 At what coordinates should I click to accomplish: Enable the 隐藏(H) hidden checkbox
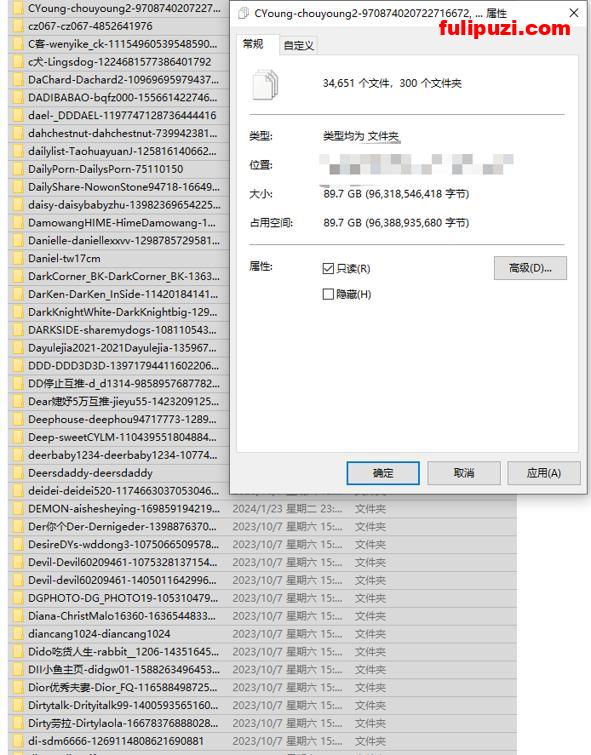pyautogui.click(x=328, y=294)
